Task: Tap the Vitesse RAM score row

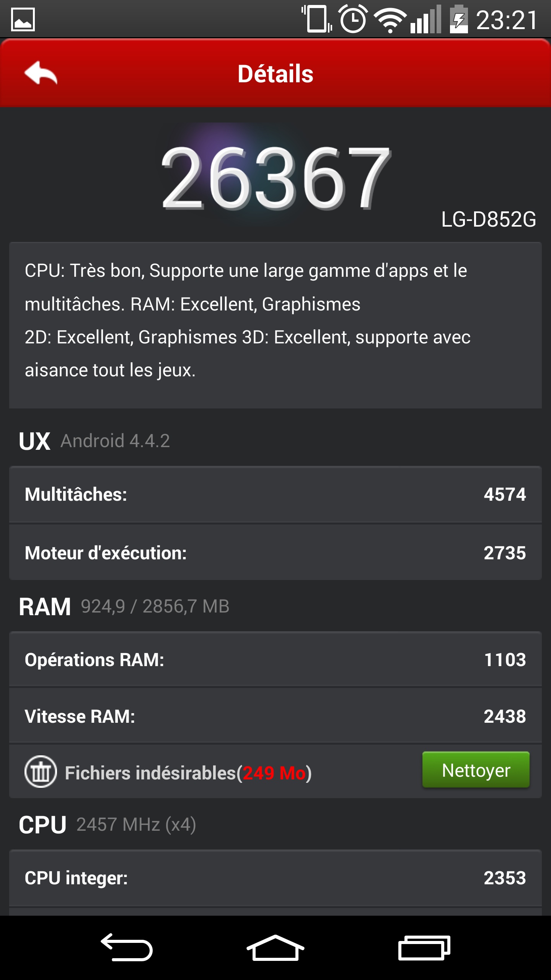Action: click(x=275, y=716)
